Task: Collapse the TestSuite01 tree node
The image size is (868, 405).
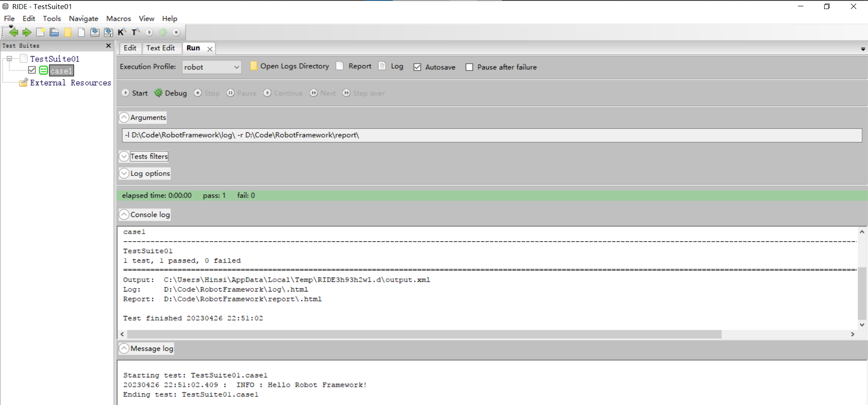Action: click(x=9, y=59)
